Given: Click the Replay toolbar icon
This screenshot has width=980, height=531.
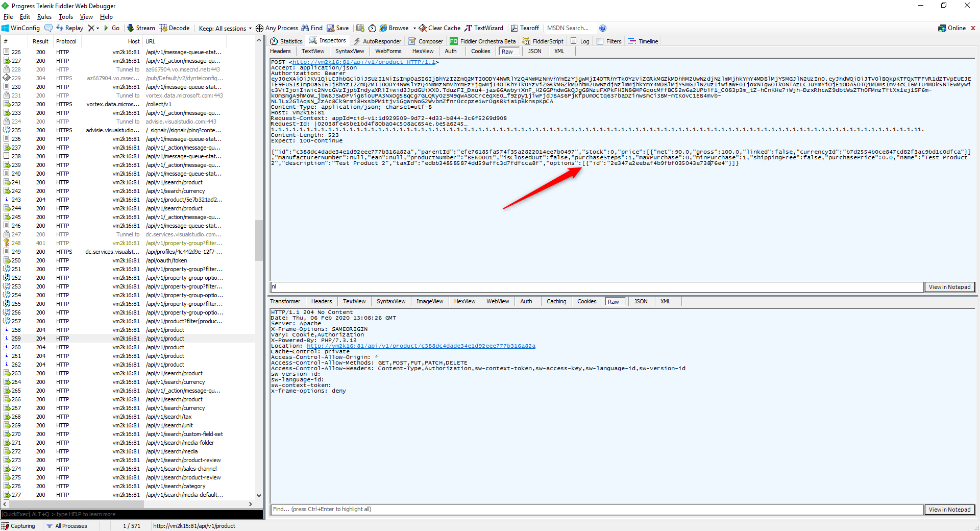Looking at the screenshot, I should pos(69,28).
